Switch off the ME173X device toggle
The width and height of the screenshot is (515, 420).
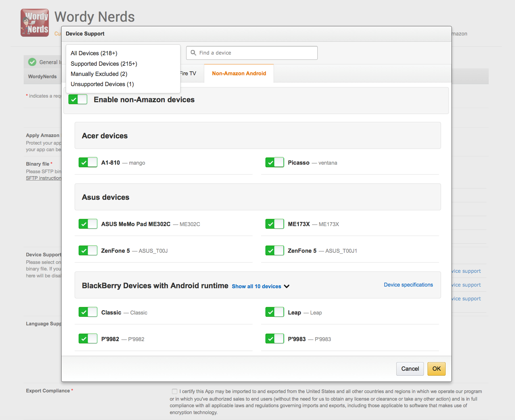tap(275, 224)
